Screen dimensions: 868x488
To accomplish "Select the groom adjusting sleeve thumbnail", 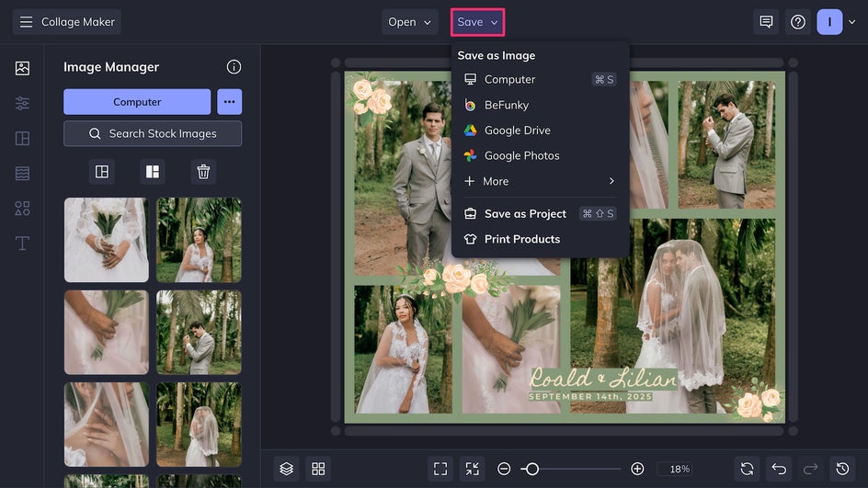I will [199, 332].
